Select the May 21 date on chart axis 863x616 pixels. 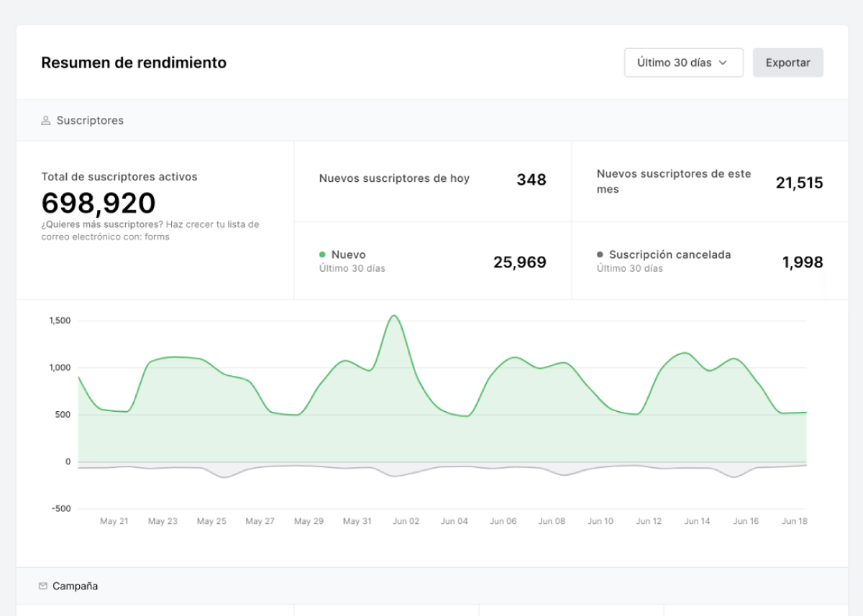point(114,521)
